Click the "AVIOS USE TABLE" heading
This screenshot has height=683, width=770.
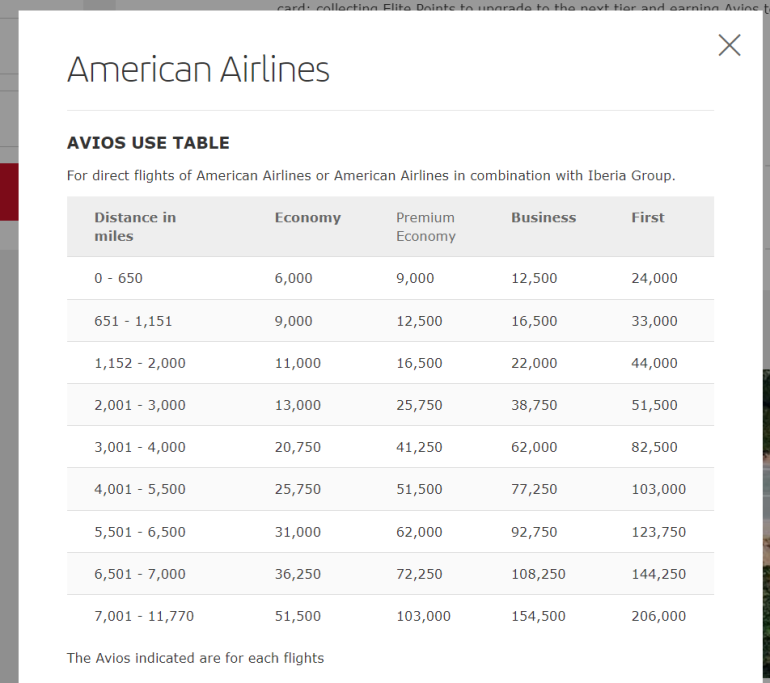pos(148,143)
